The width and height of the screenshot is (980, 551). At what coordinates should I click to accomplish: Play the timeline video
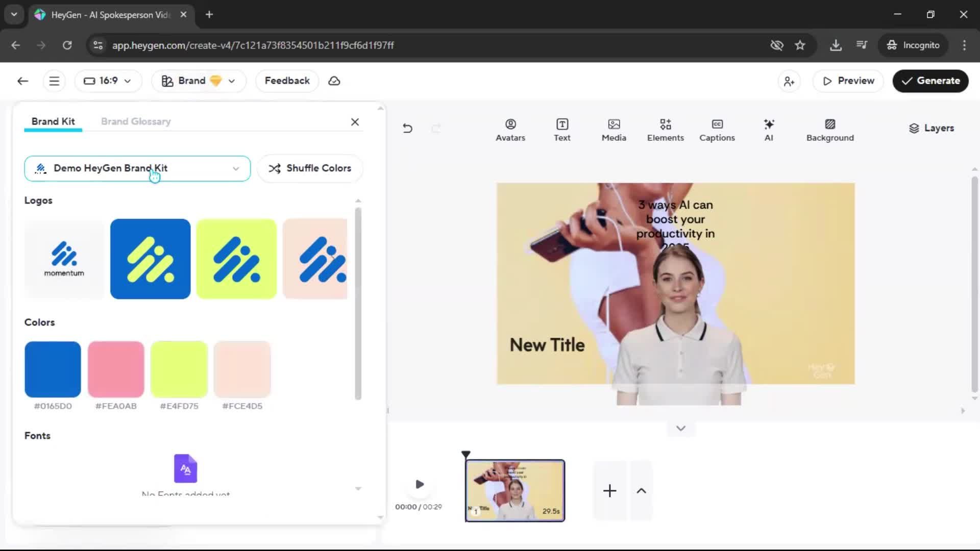(420, 484)
